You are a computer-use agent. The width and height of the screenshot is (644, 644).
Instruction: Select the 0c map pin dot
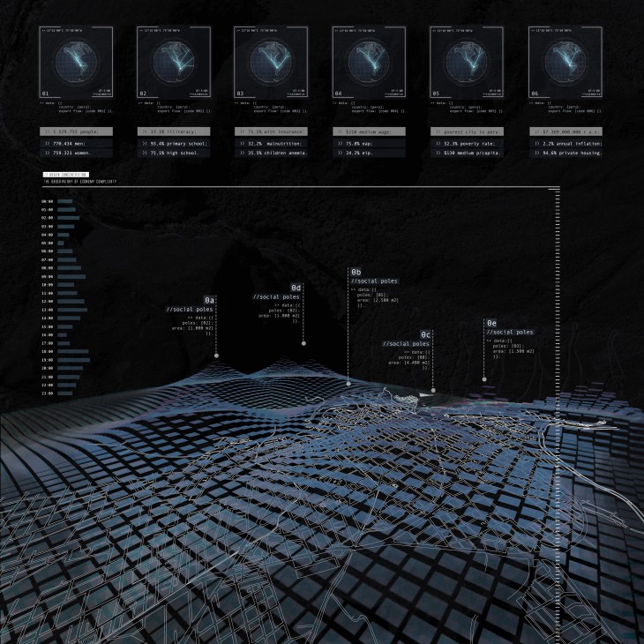point(432,389)
